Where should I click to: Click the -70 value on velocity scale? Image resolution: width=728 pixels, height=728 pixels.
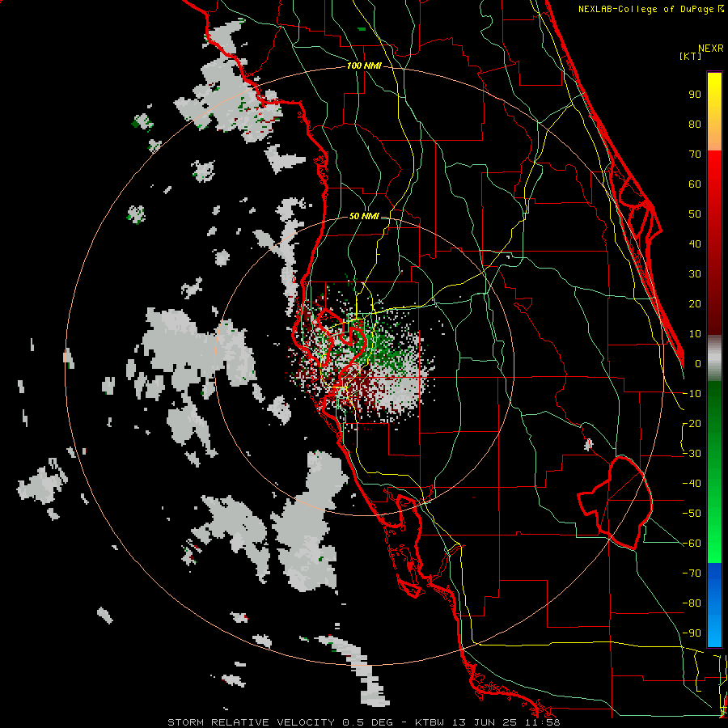[692, 574]
